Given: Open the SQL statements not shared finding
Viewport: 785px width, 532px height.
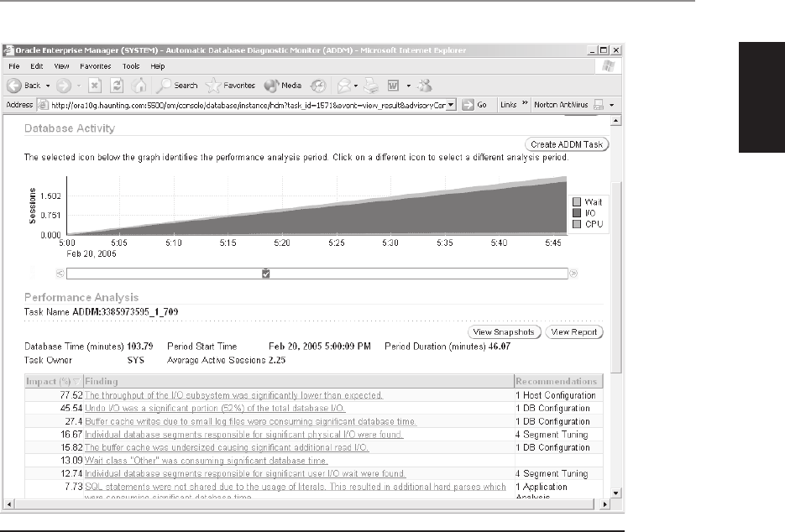Looking at the screenshot, I should click(x=296, y=490).
